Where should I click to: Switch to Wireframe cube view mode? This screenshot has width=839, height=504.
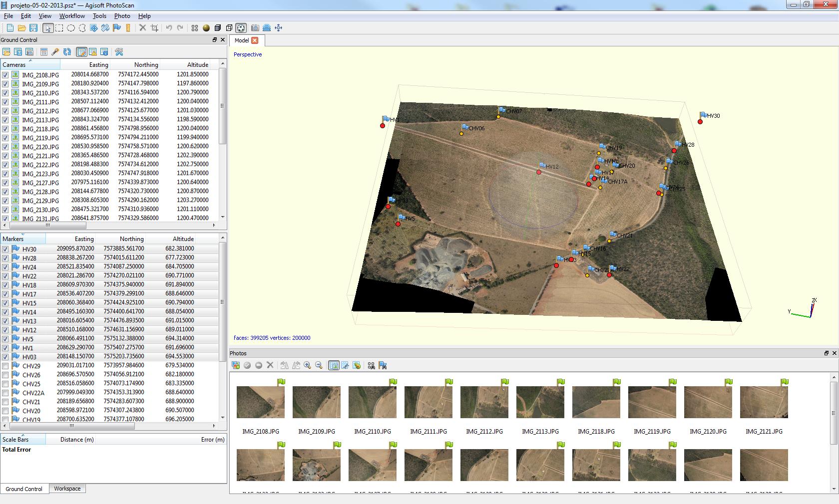coord(229,28)
